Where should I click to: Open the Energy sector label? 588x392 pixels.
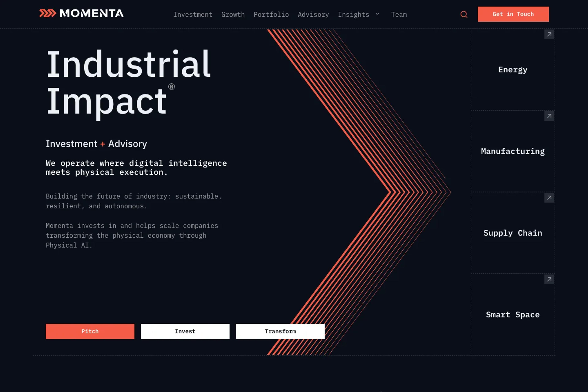tap(513, 70)
